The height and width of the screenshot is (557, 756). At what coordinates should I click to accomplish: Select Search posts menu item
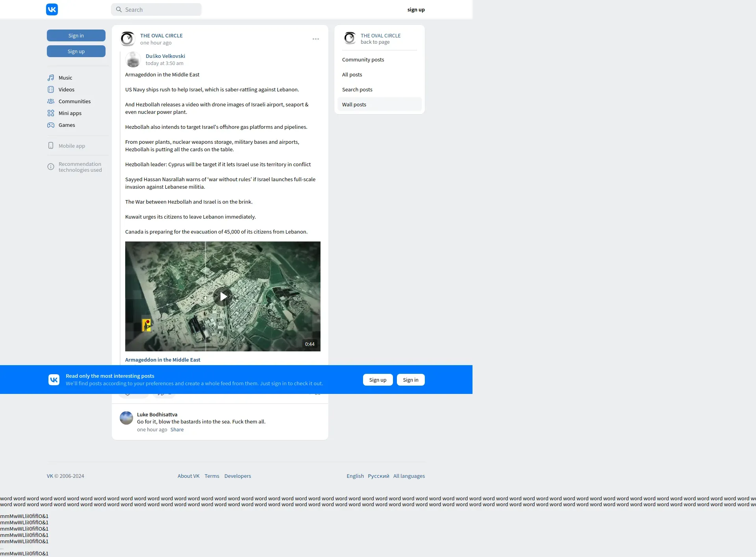[x=357, y=89]
